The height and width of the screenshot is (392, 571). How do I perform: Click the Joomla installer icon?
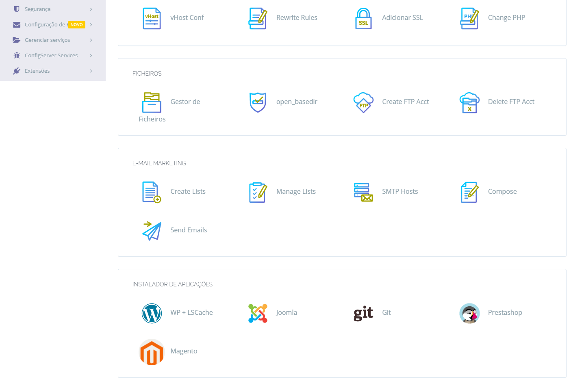pyautogui.click(x=258, y=313)
